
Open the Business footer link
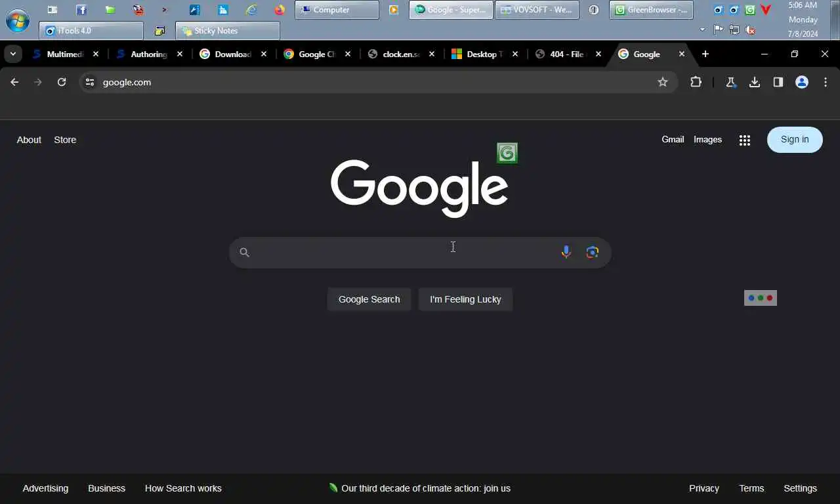click(106, 488)
